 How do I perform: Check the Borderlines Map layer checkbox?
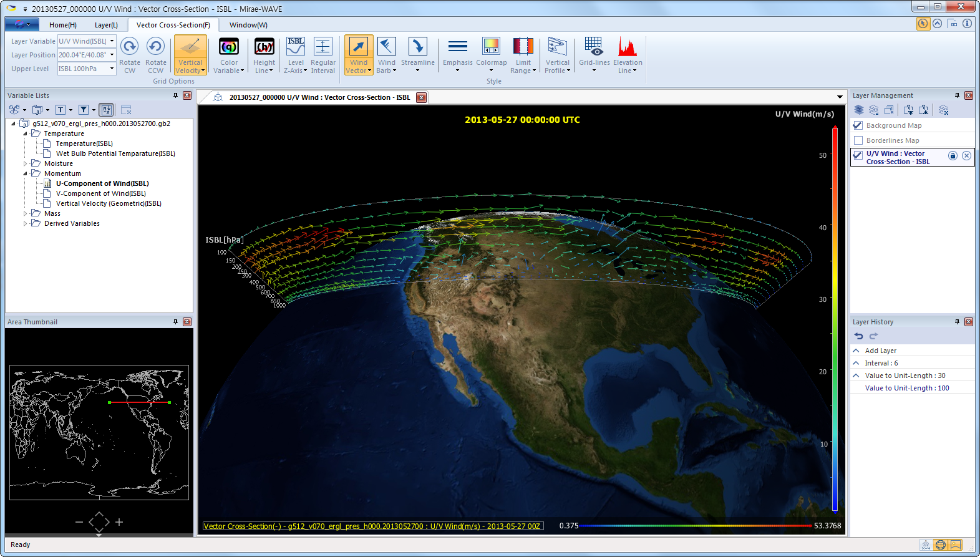pyautogui.click(x=858, y=140)
